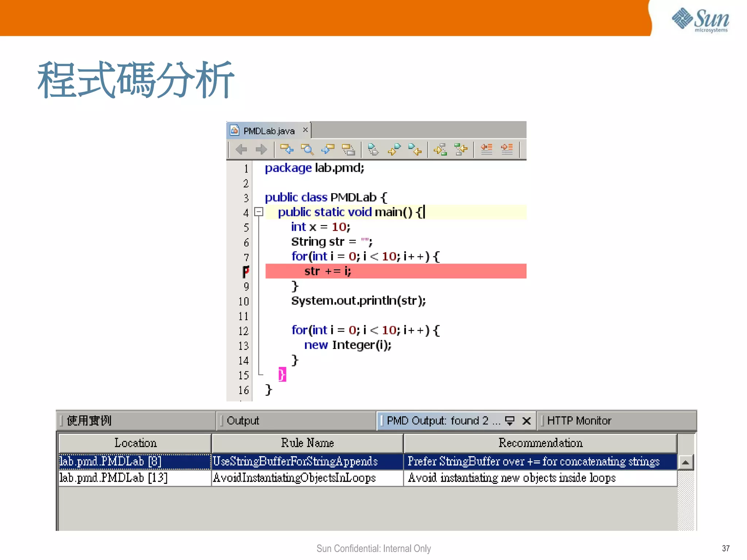Click the Shift Line Right toolbar icon
This screenshot has height=560, width=747.
[507, 149]
